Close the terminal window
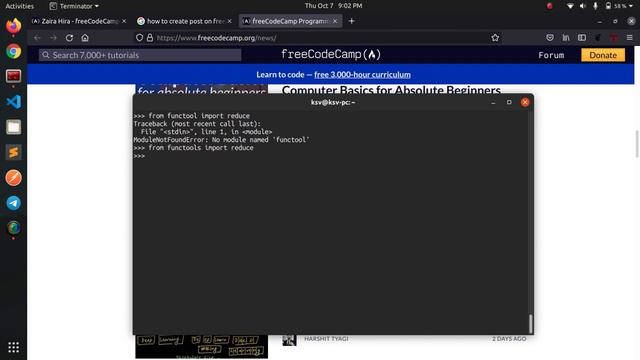The height and width of the screenshot is (360, 640). (525, 102)
